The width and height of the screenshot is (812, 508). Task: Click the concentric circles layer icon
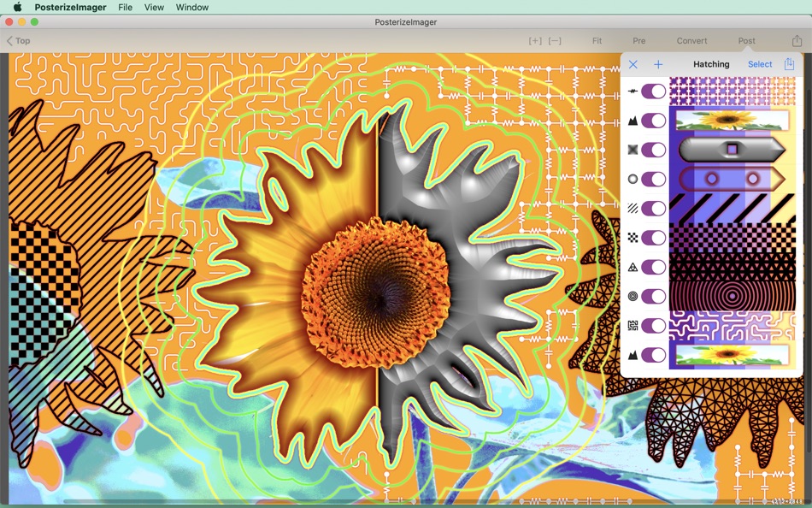(633, 296)
